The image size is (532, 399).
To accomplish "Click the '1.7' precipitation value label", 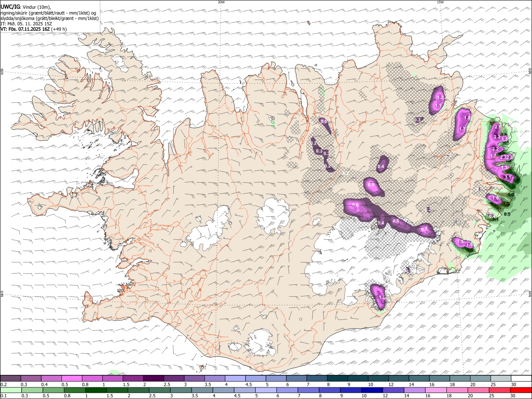I will tap(462, 129).
